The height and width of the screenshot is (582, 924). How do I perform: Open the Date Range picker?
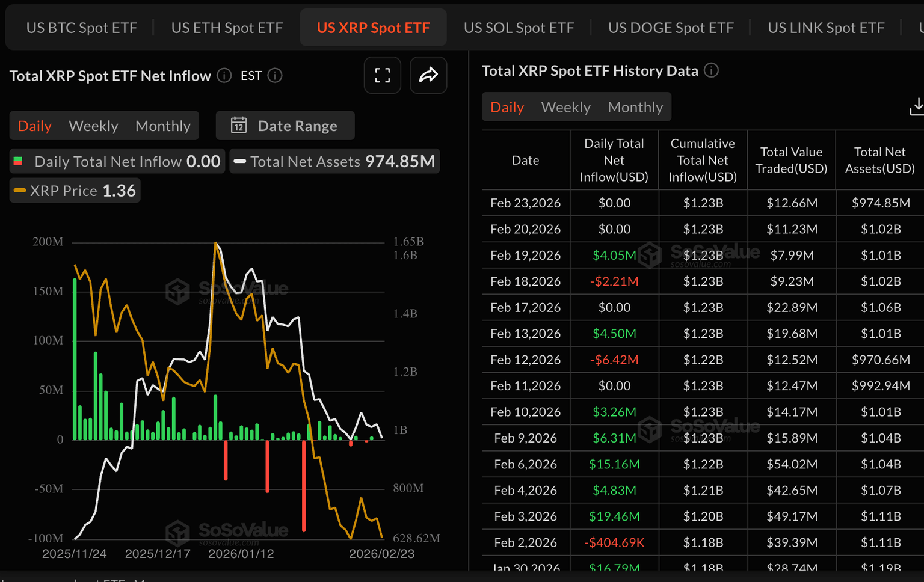[285, 126]
